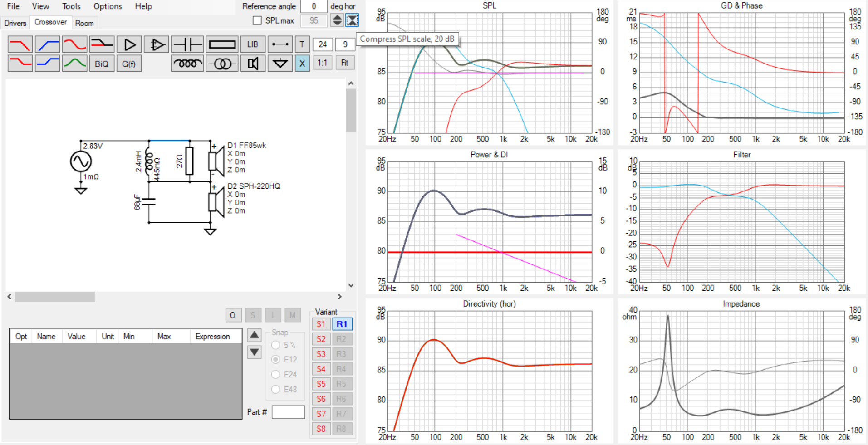868x445 pixels.
Task: Add a low-shelf filter block (red step icon)
Action: tap(20, 63)
